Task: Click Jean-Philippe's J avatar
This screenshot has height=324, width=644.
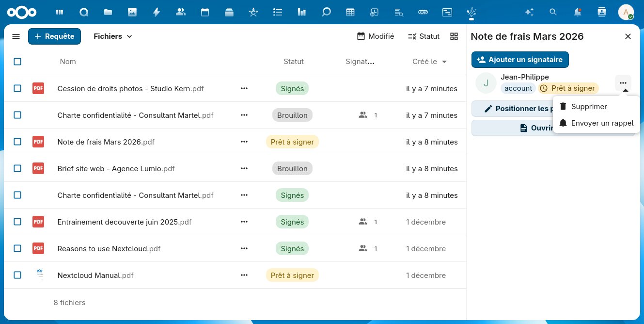Action: (486, 83)
